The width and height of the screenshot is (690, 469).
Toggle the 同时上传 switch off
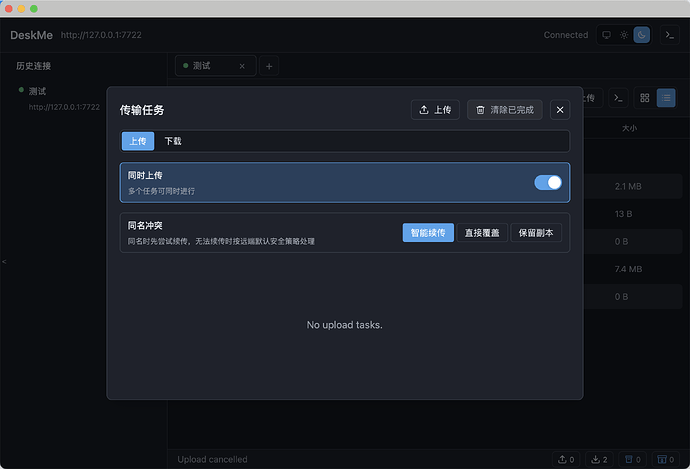pos(547,182)
